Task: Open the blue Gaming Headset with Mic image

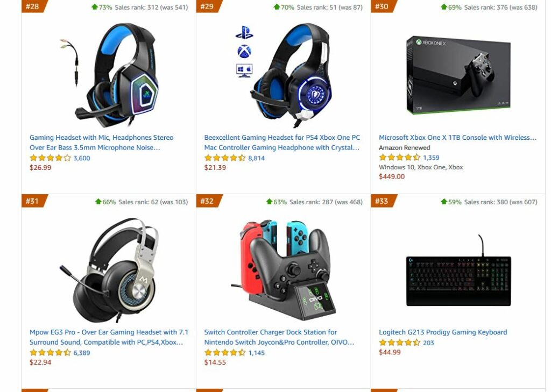Action: (x=109, y=75)
